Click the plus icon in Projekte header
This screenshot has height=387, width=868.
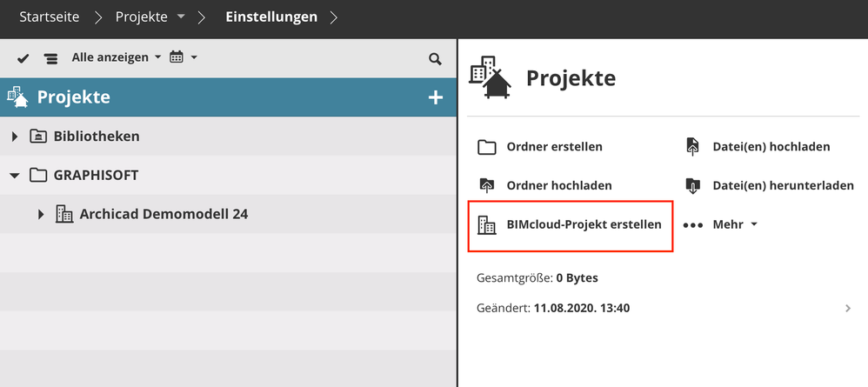coord(436,97)
